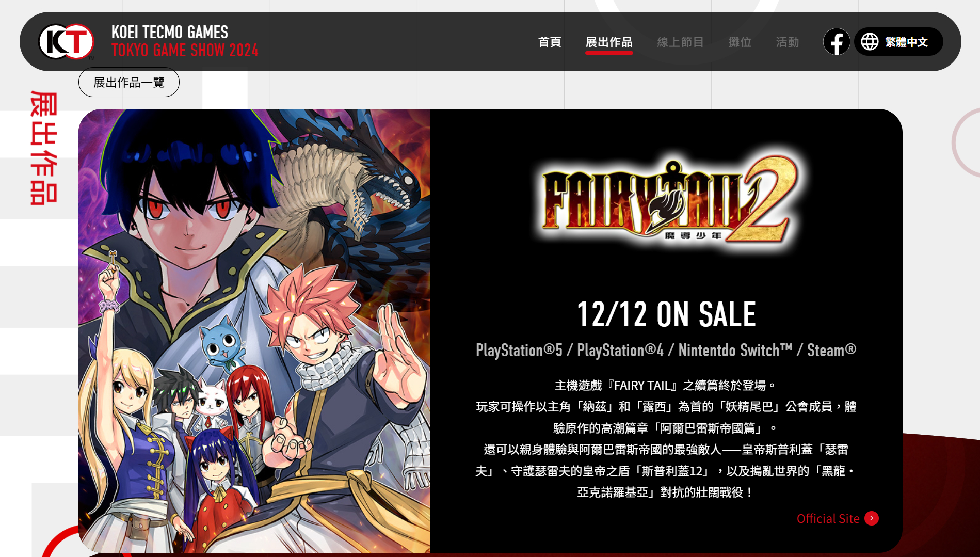Click the Fairy Tail 2 key art illustration
This screenshot has height=557, width=980.
(x=254, y=330)
